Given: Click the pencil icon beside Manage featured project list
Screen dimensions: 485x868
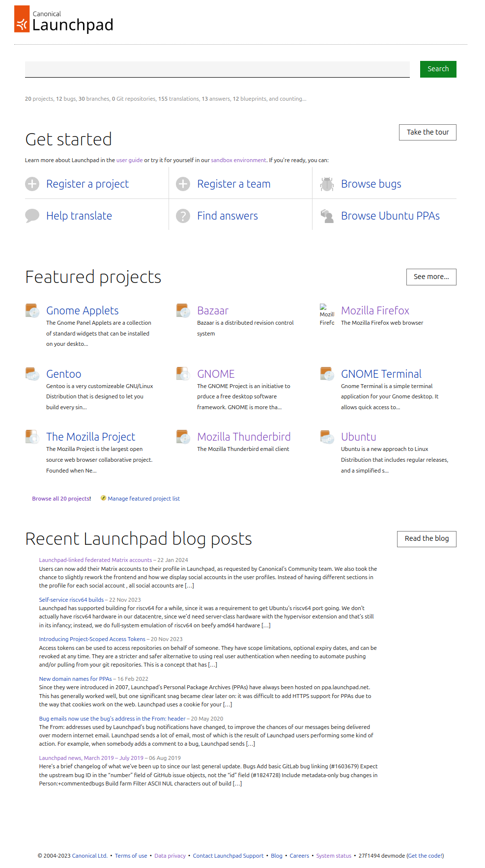Looking at the screenshot, I should pyautogui.click(x=103, y=498).
